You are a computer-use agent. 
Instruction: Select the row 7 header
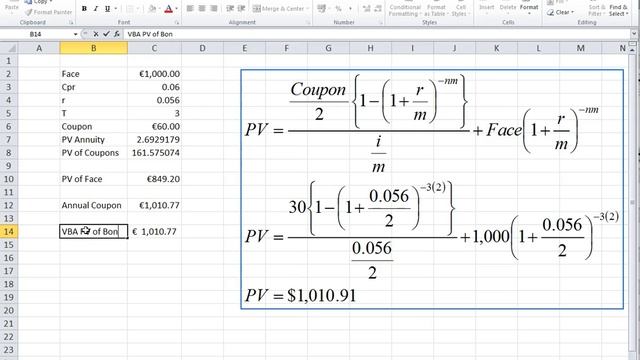pos(9,140)
